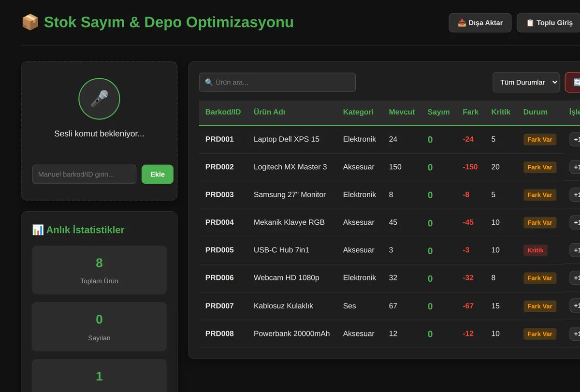The width and height of the screenshot is (580, 392).
Task: Click product name Kablosuz Kulaklık
Action: click(284, 306)
